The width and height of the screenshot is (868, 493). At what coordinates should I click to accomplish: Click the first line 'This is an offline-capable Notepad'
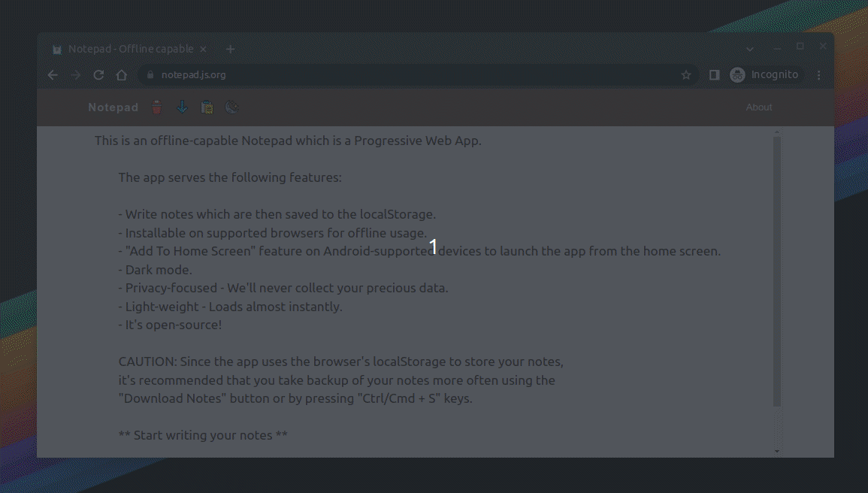[288, 141]
